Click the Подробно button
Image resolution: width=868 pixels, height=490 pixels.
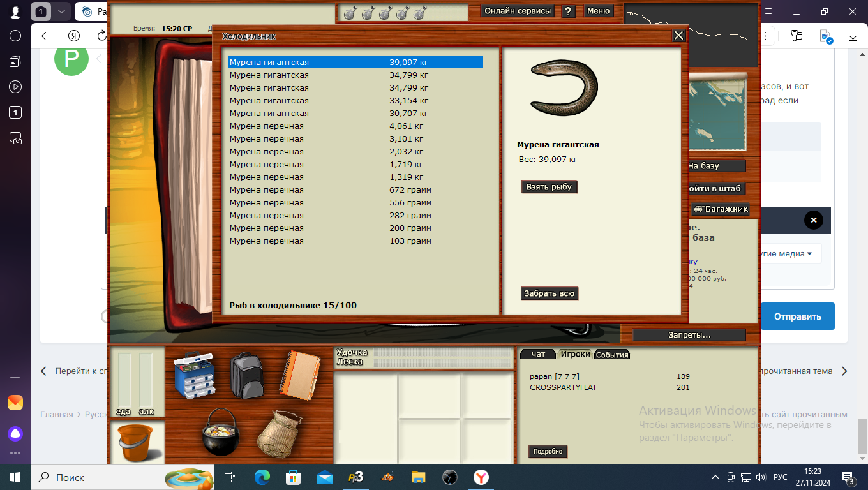pos(548,451)
